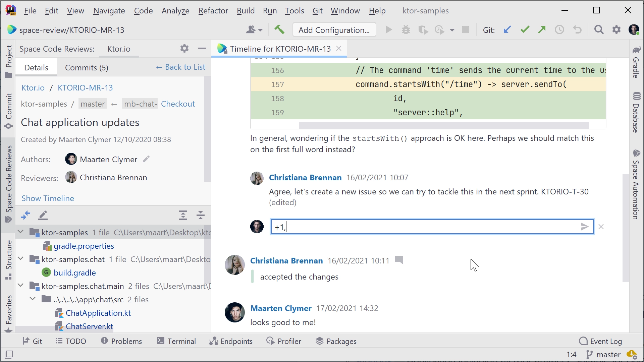Click the Endpoints tab icon
The height and width of the screenshot is (362, 644).
pyautogui.click(x=214, y=341)
